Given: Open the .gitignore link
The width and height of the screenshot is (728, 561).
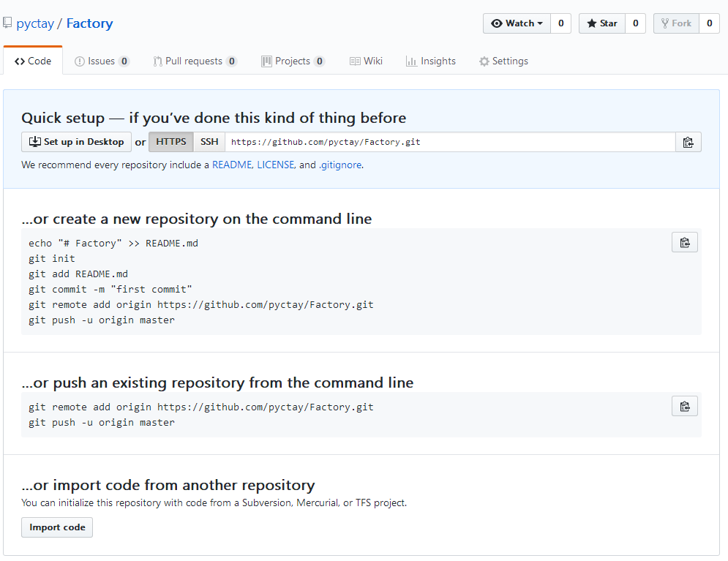Looking at the screenshot, I should 340,165.
